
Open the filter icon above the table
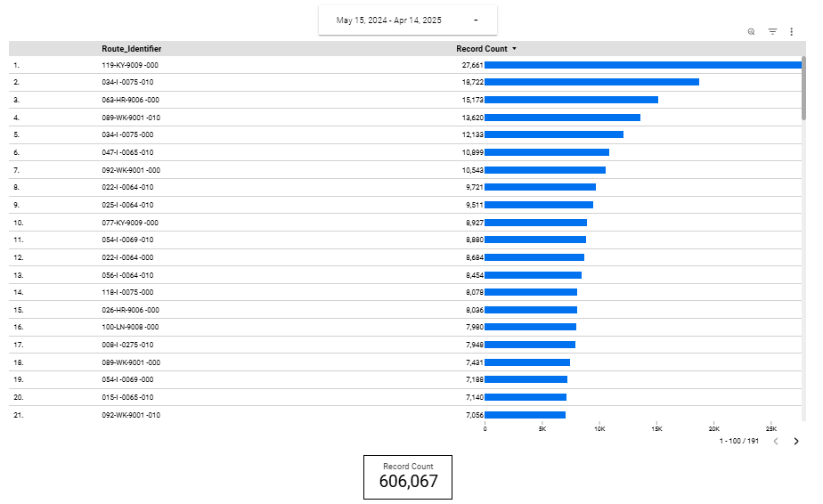tap(772, 31)
